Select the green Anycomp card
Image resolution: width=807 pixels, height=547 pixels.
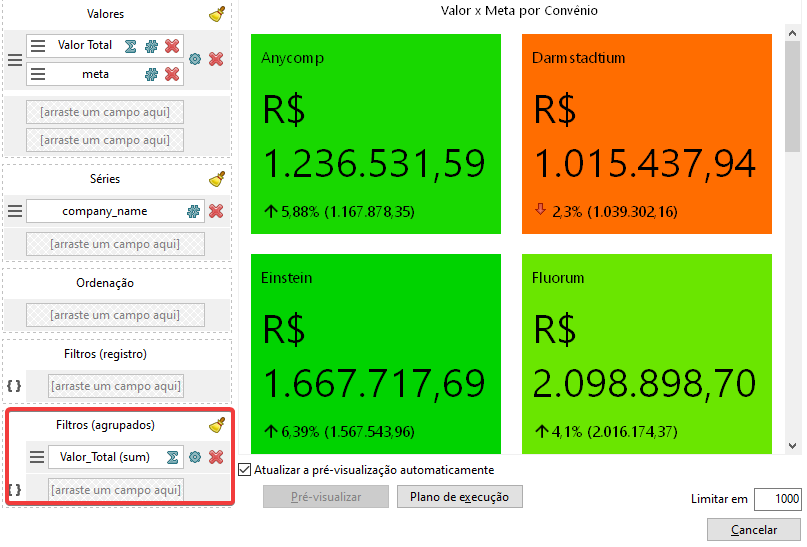pyautogui.click(x=376, y=134)
